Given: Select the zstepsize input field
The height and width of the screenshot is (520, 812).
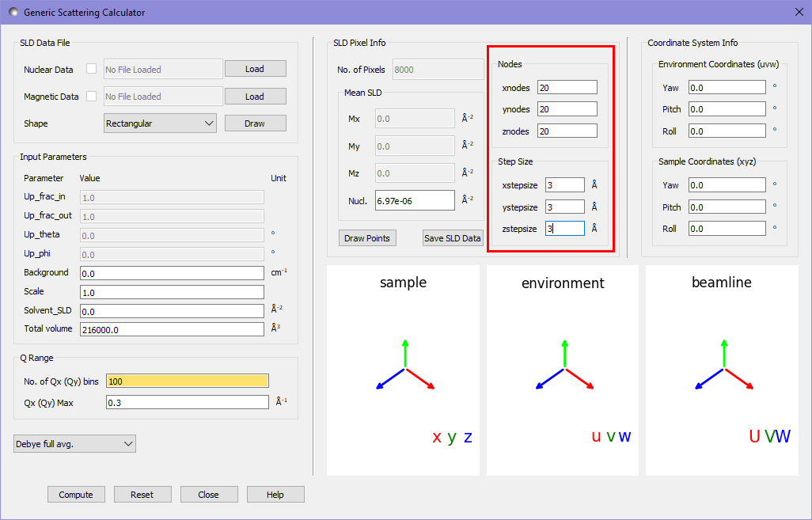Looking at the screenshot, I should coord(564,228).
